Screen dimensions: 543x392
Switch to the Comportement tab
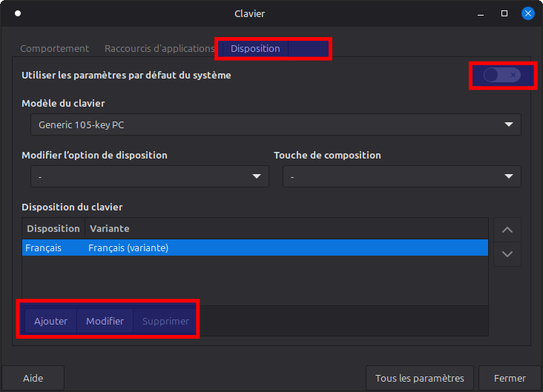(x=54, y=48)
